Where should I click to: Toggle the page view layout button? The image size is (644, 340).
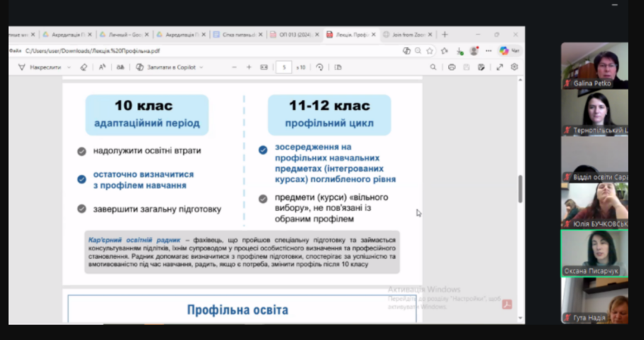point(338,67)
